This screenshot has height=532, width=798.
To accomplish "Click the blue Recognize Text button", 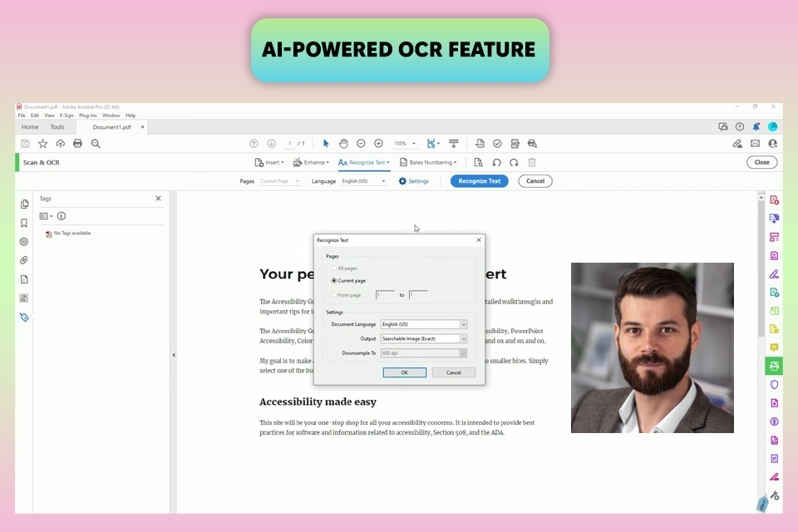I will click(x=480, y=181).
